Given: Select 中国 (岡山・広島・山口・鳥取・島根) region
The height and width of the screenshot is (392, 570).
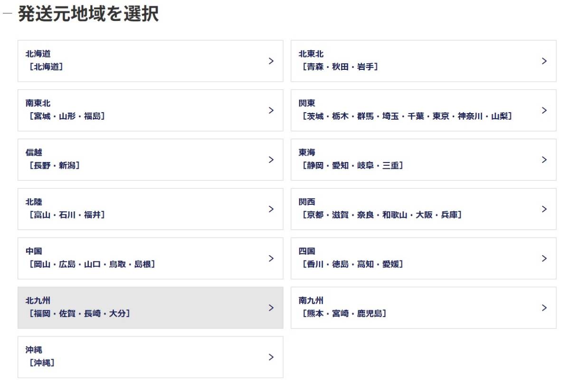Looking at the screenshot, I should (150, 258).
